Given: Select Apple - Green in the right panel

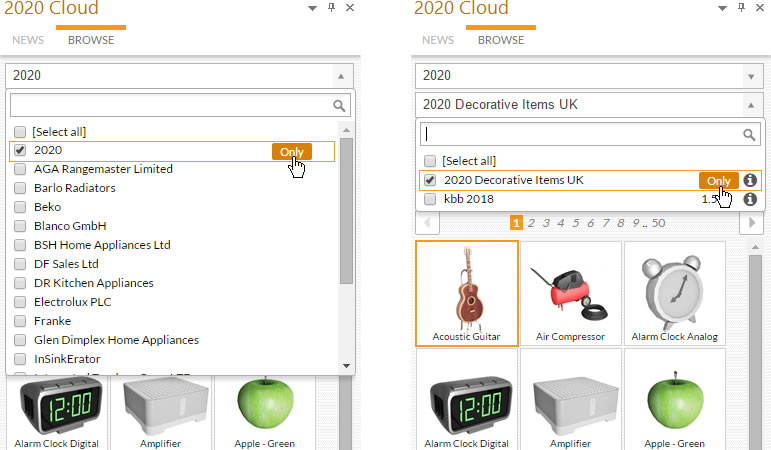Looking at the screenshot, I should (675, 399).
